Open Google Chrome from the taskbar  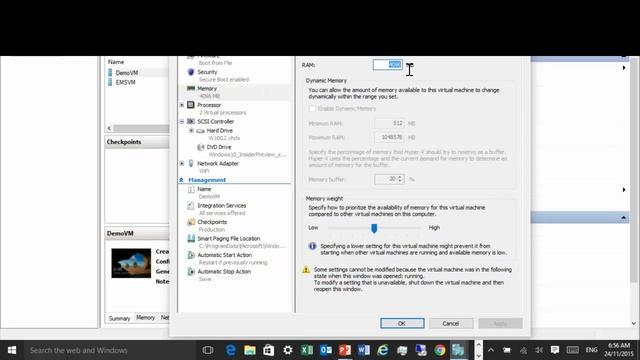point(440,350)
